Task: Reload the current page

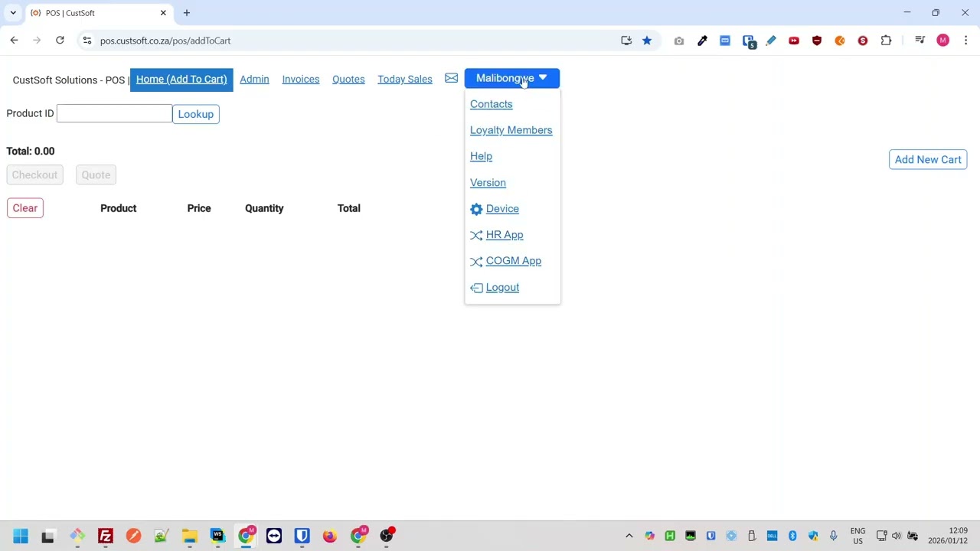Action: (60, 41)
